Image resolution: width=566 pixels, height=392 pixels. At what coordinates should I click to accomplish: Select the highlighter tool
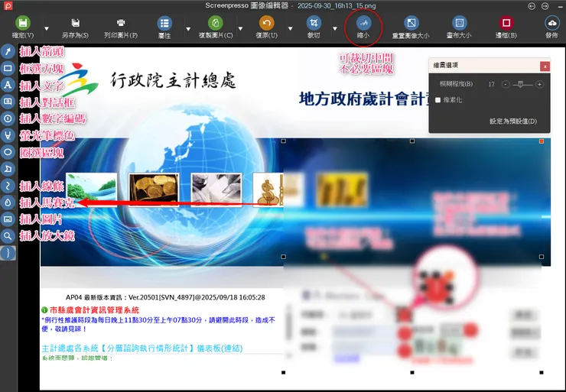click(8, 135)
